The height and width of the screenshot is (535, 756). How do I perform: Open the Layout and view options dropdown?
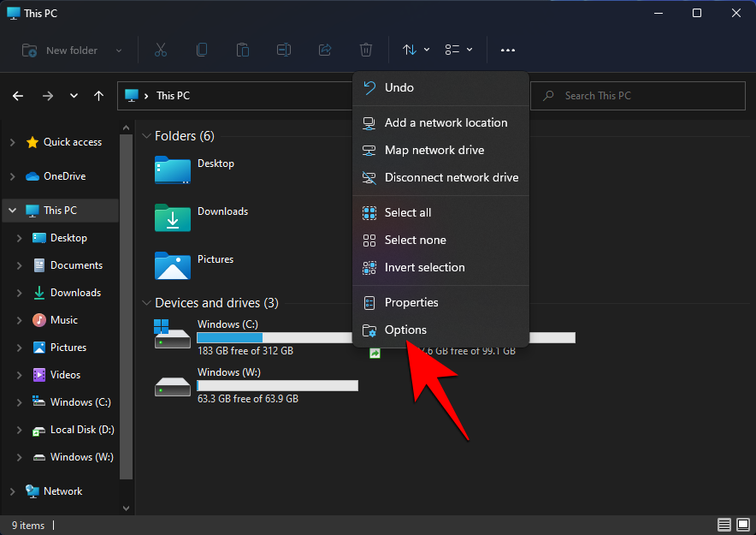458,50
